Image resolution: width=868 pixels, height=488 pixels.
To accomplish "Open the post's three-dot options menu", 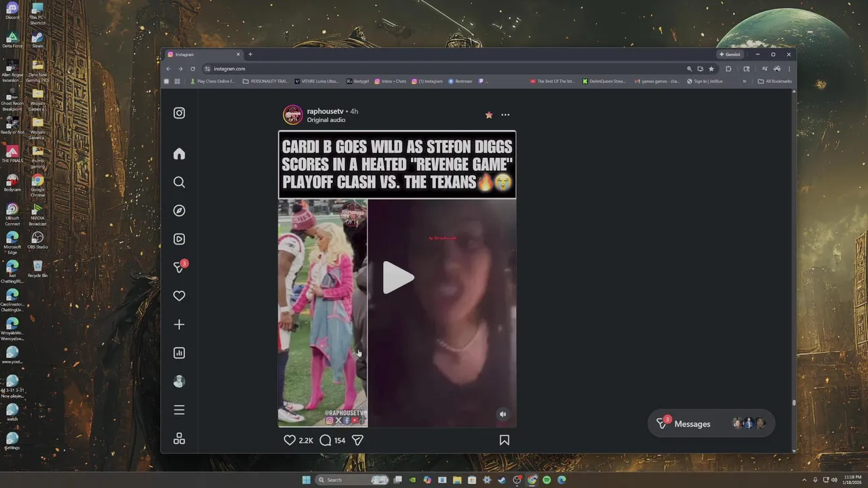I will [505, 115].
